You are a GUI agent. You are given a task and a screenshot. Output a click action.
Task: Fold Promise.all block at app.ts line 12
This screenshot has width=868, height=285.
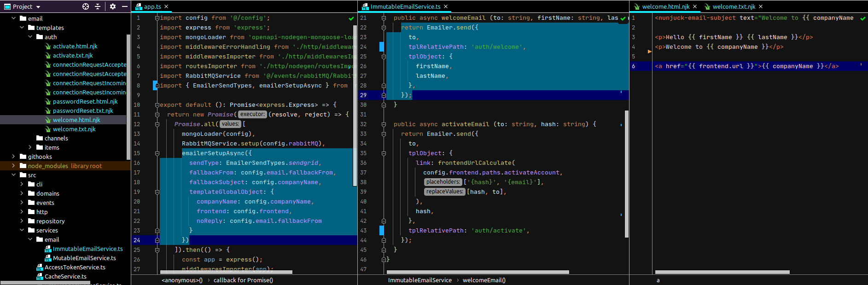pyautogui.click(x=157, y=124)
